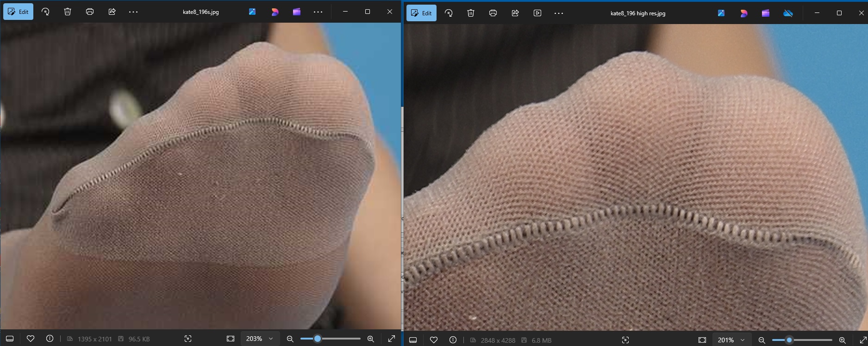Zoom out on the high res image
This screenshot has height=346, width=868.
click(762, 340)
